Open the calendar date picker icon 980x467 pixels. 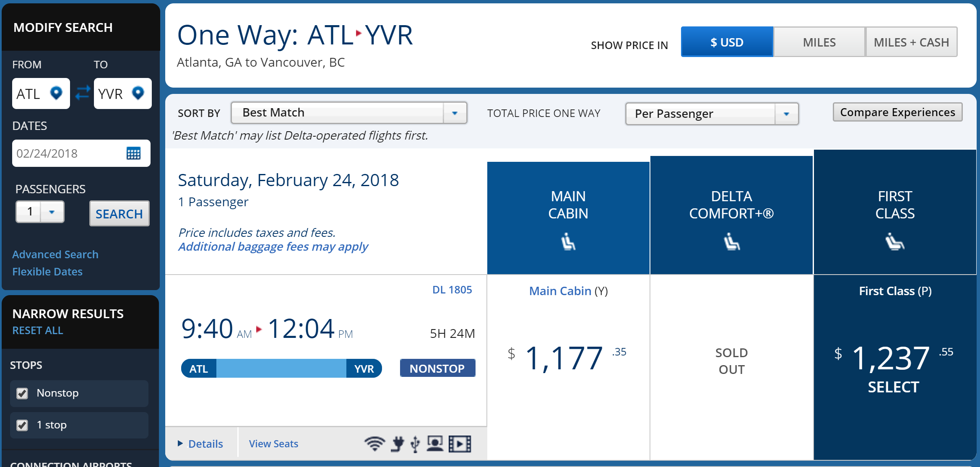click(133, 153)
